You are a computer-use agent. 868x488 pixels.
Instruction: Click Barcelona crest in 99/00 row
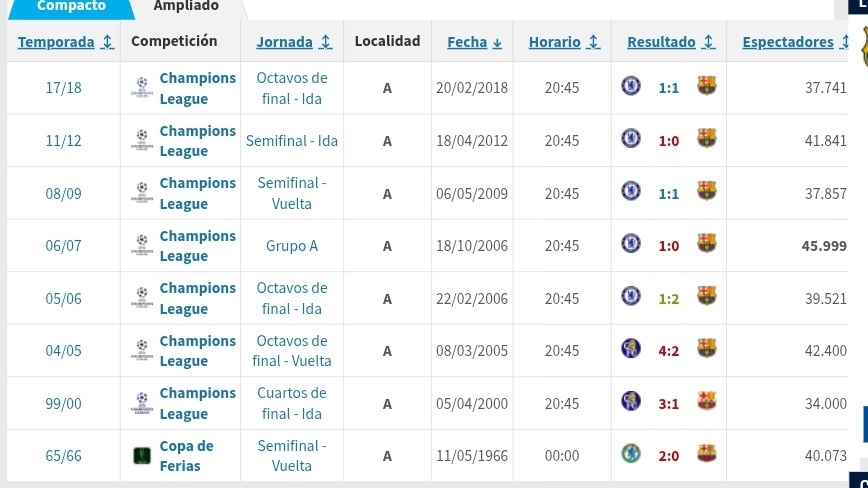click(706, 401)
